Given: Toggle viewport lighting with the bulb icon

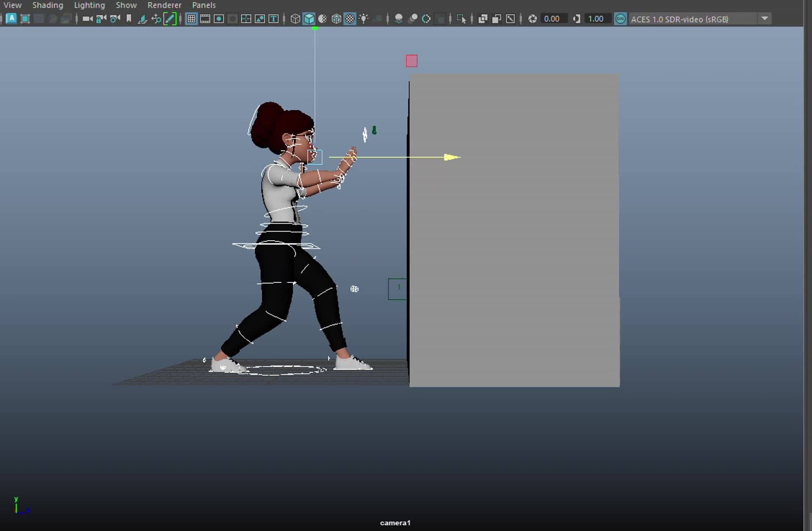Looking at the screenshot, I should click(364, 19).
